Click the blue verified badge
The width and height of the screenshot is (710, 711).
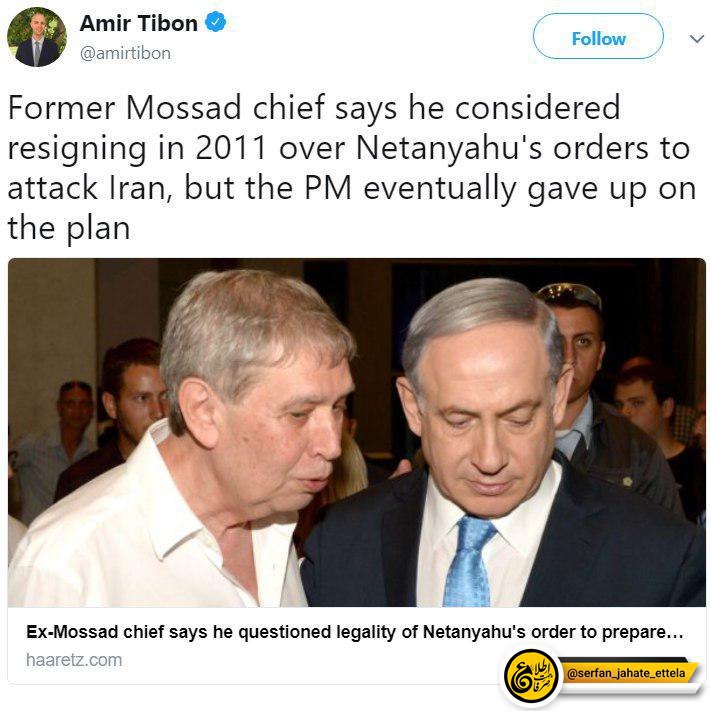click(x=216, y=22)
